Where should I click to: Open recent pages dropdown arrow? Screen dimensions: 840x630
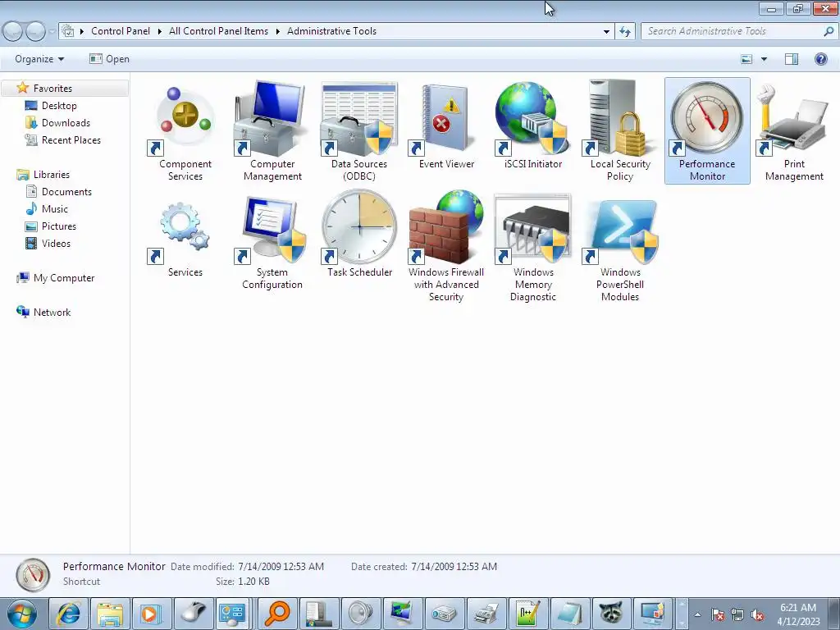pyautogui.click(x=52, y=32)
